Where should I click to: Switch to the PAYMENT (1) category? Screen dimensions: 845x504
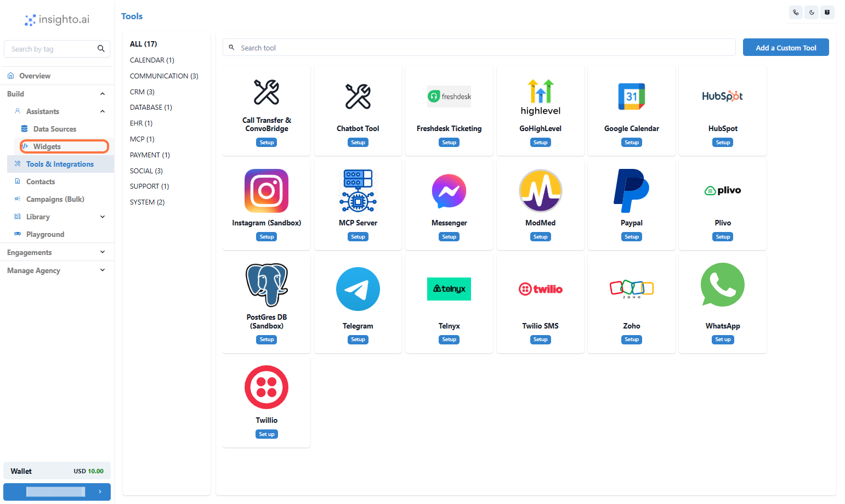coord(149,155)
